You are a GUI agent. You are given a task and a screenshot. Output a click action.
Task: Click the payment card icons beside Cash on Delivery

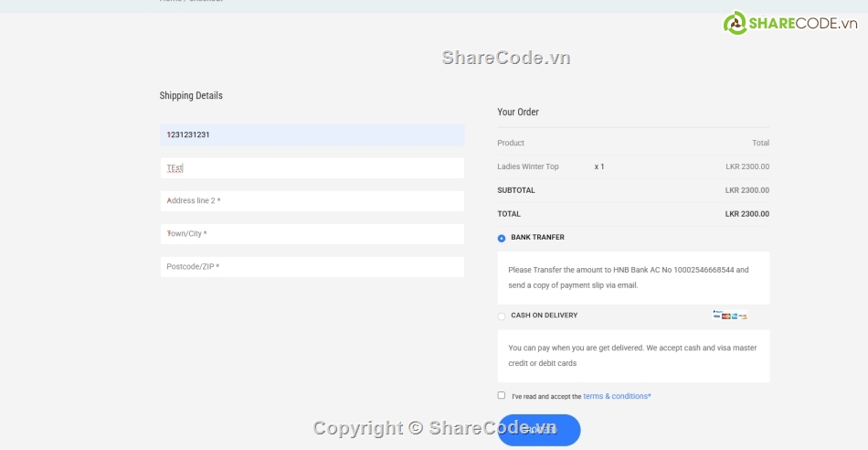(x=730, y=316)
